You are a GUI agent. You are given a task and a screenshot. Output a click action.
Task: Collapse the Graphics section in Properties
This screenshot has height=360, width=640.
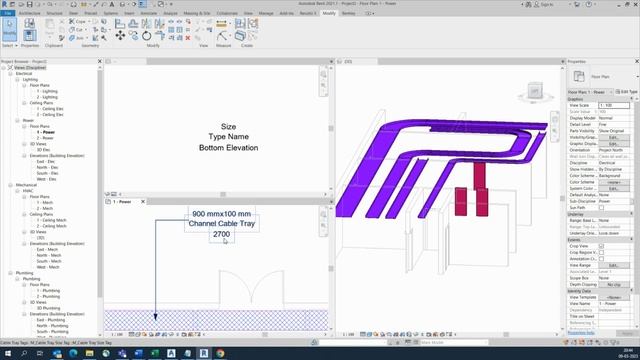631,99
